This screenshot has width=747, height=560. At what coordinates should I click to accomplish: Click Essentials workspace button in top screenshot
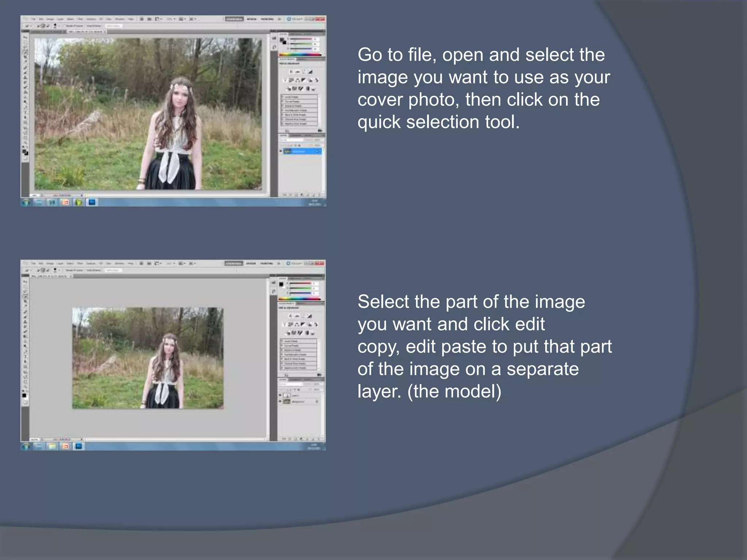234,19
